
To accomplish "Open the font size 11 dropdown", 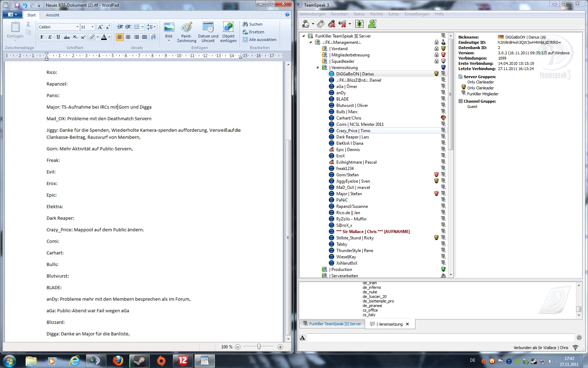I will [x=92, y=27].
